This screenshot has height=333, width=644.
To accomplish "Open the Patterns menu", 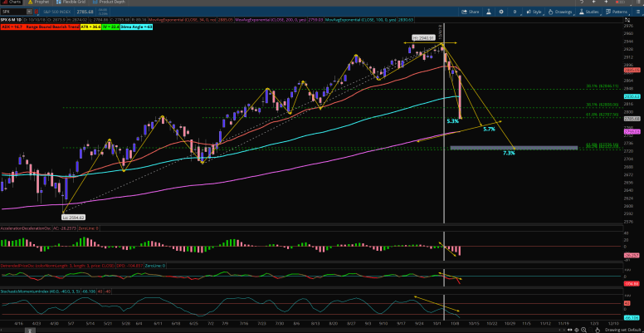I will coord(616,12).
